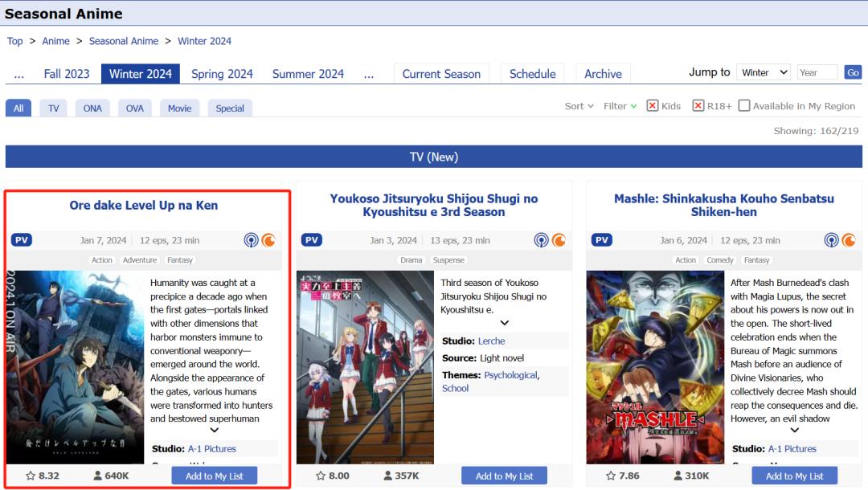Filter by TV type
Screen dimensions: 868x490
pos(53,108)
